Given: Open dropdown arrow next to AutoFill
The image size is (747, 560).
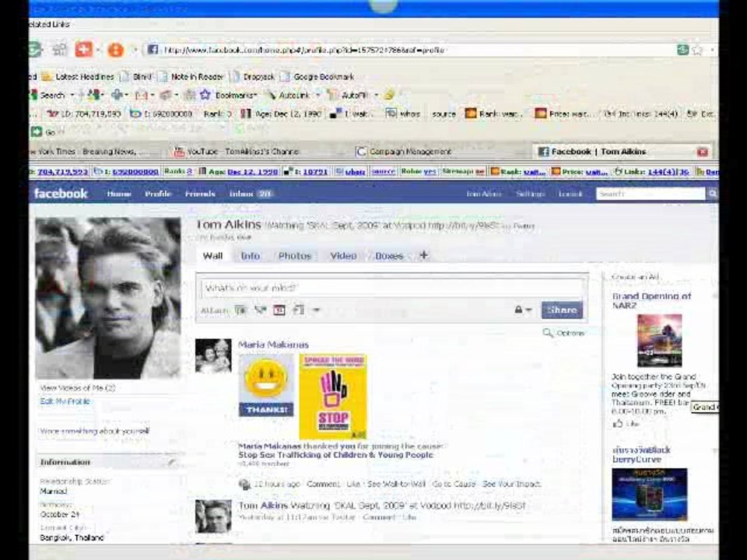Looking at the screenshot, I should pyautogui.click(x=376, y=95).
